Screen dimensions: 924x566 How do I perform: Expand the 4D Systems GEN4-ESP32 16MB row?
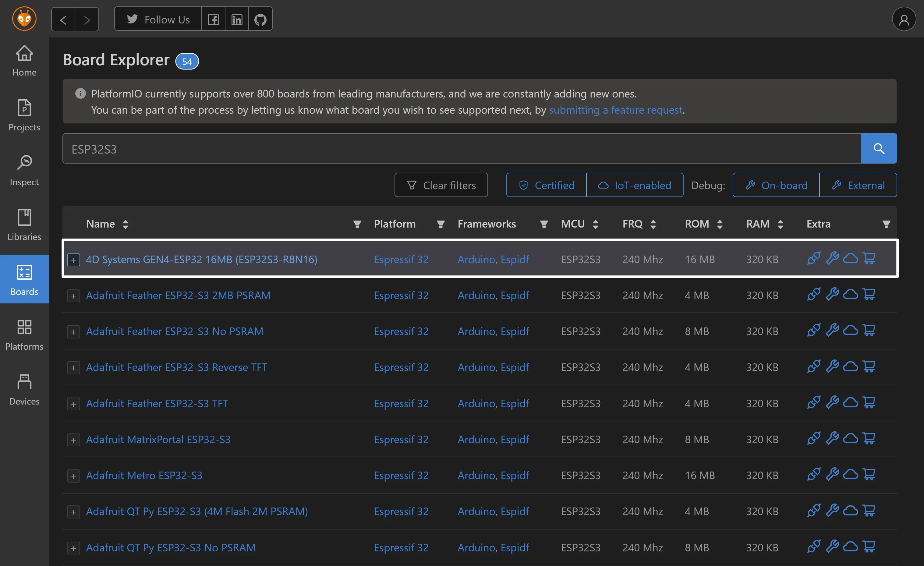tap(73, 260)
